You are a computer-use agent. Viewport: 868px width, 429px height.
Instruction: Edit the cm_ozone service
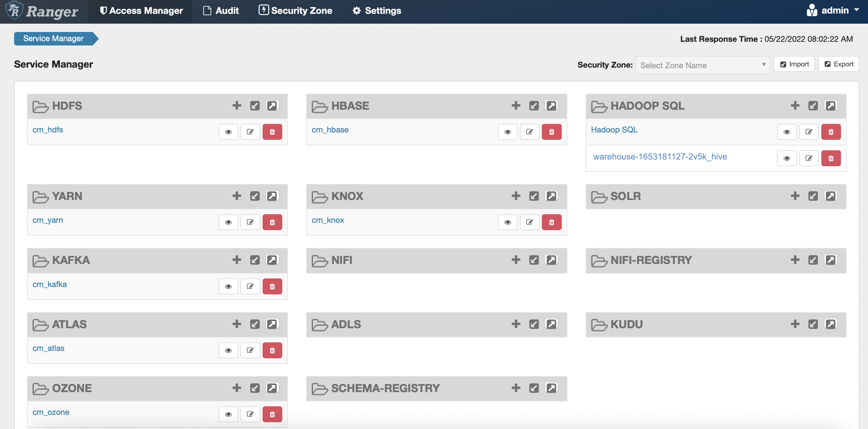250,414
